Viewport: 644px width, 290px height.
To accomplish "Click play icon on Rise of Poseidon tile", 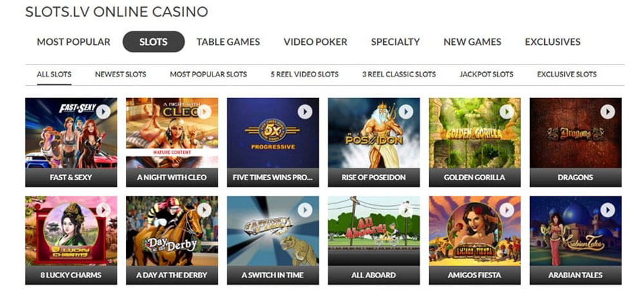I will pos(406,111).
